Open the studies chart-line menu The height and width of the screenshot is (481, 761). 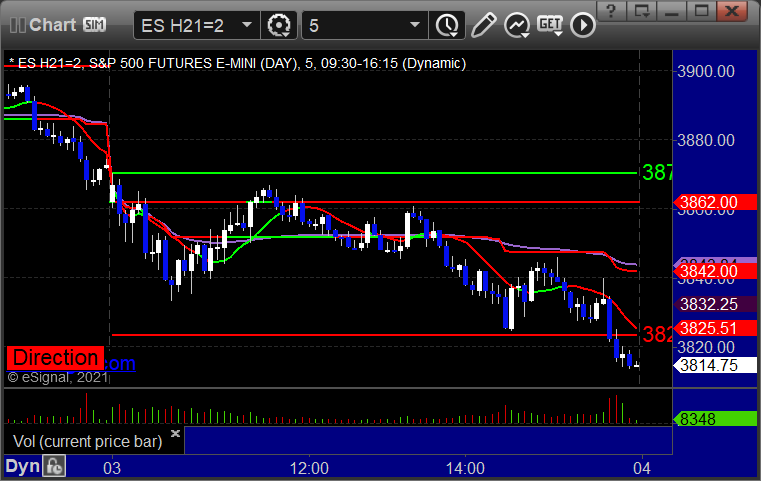pyautogui.click(x=516, y=25)
